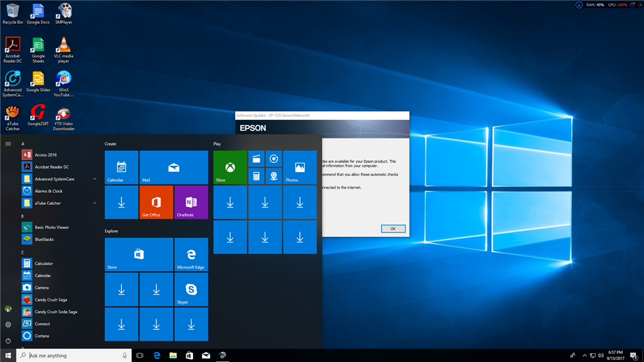Image resolution: width=644 pixels, height=362 pixels.
Task: Click the Windows Start button
Action: (8, 356)
